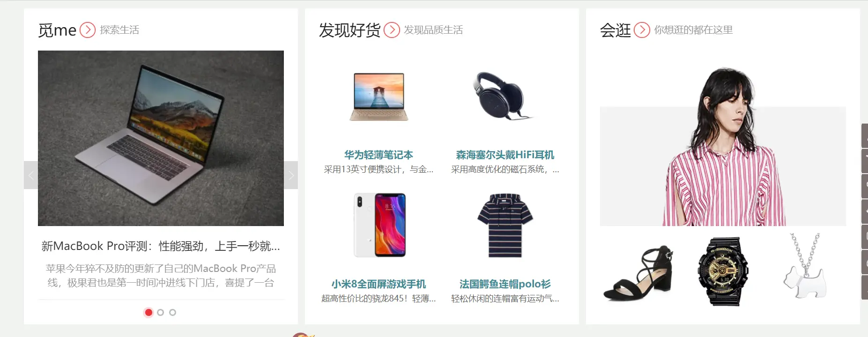The image size is (868, 337).
Task: Click the G-Shock watch thumbnail
Action: coord(723,271)
